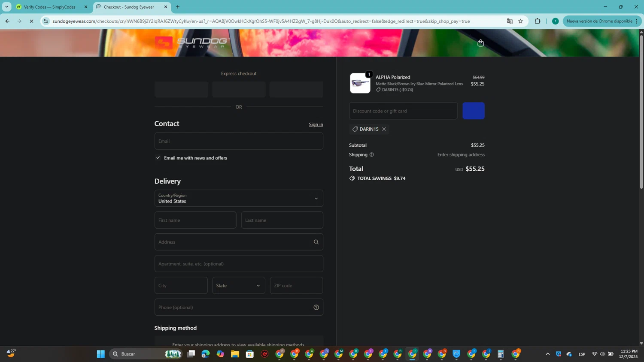
Task: Open Microsoft Store from the taskbar
Action: pyautogui.click(x=250, y=354)
